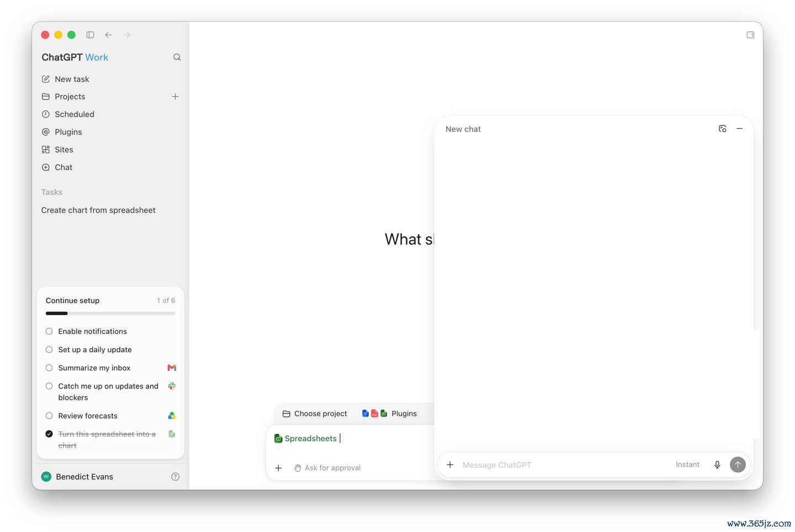The height and width of the screenshot is (532, 795).
Task: Click the plus icon in task composer
Action: click(278, 468)
